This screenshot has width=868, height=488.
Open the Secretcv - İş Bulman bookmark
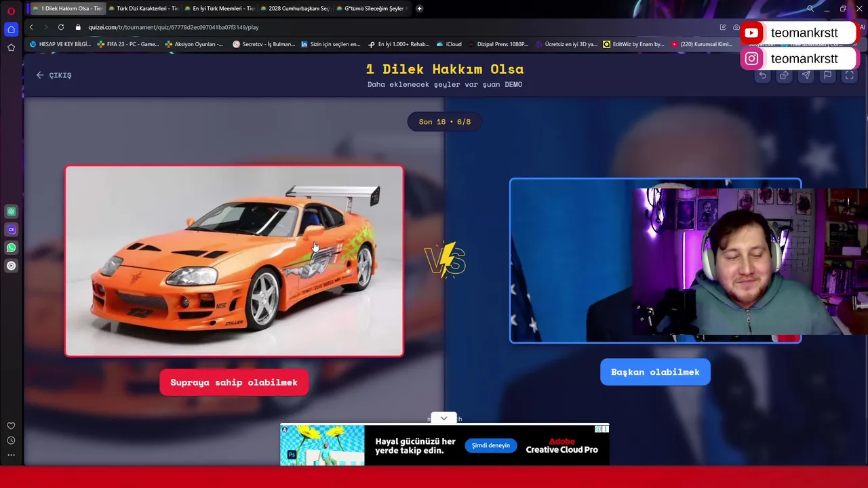coord(264,44)
